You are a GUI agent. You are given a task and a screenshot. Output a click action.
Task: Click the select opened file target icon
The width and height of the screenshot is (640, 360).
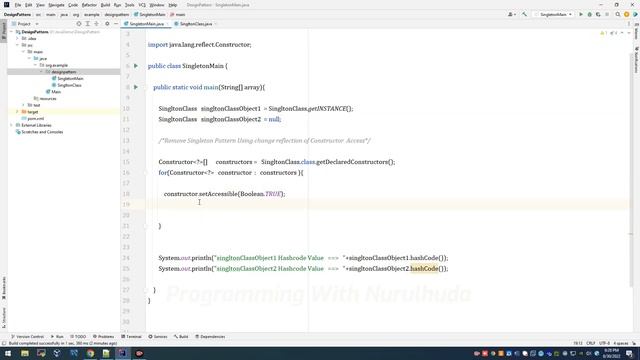pyautogui.click(x=79, y=24)
